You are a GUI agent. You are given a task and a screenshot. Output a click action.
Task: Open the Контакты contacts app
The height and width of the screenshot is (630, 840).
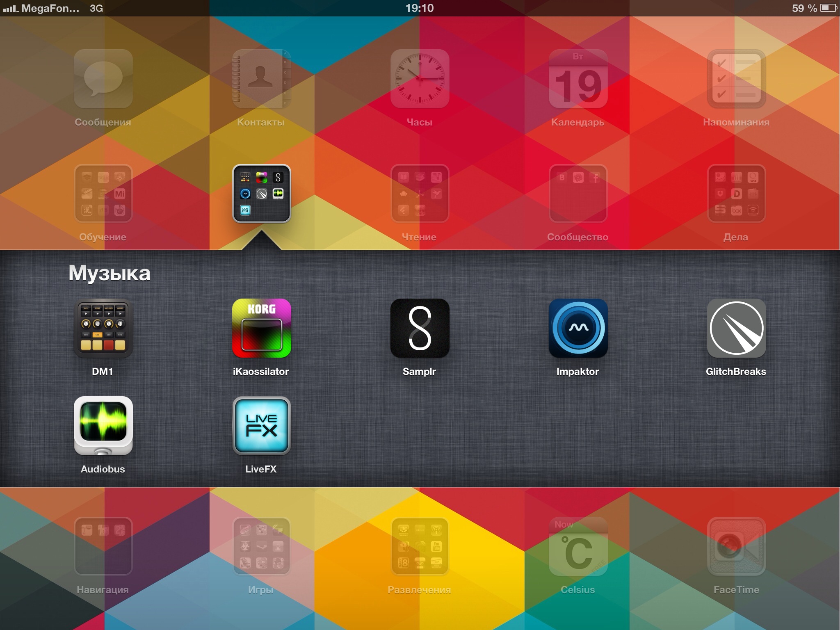pos(261,79)
